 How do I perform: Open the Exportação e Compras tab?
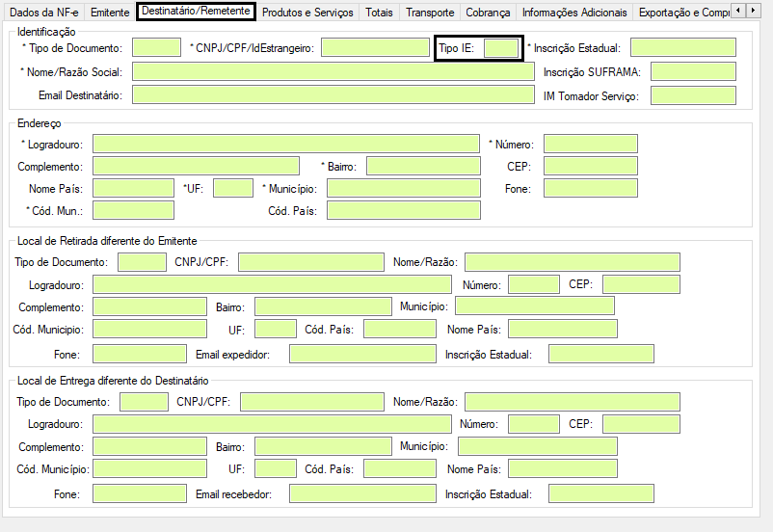click(682, 12)
